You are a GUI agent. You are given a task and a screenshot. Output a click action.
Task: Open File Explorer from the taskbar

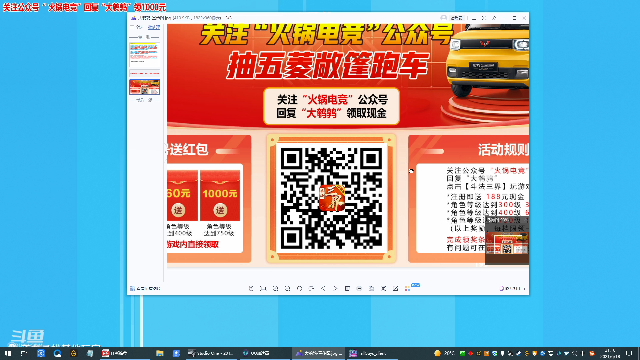(x=160, y=353)
